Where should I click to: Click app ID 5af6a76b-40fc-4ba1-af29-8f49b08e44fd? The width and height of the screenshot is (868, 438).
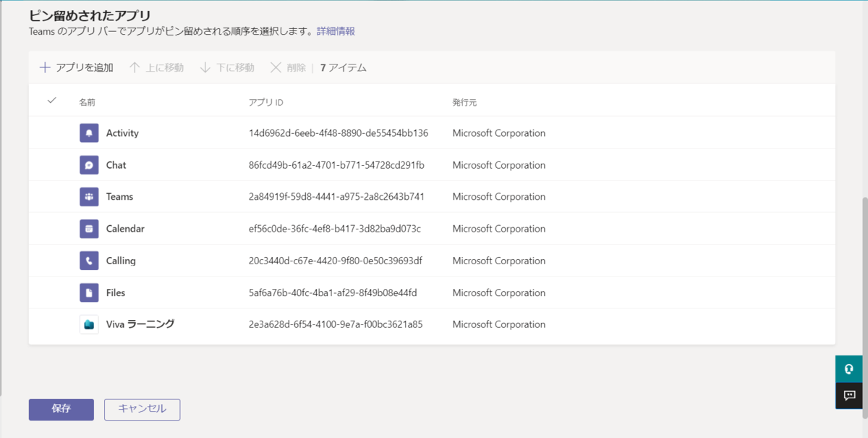tap(333, 292)
